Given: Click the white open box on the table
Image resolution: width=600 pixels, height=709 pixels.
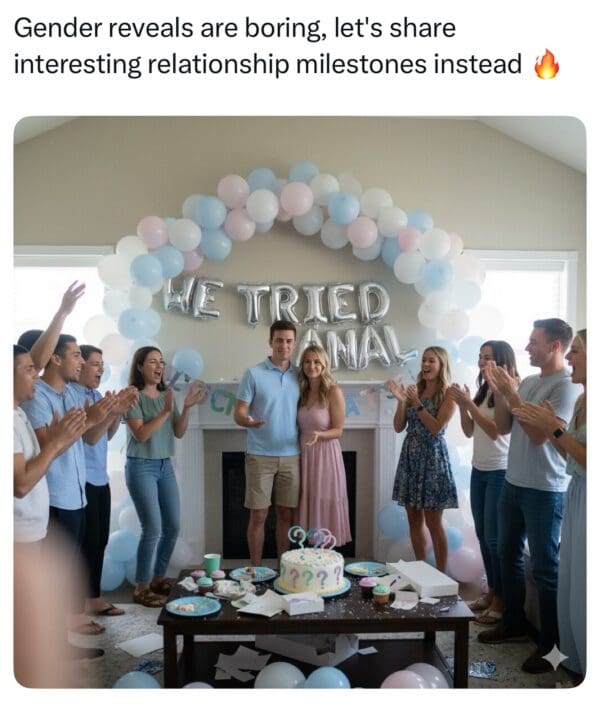Looking at the screenshot, I should click(x=423, y=577).
